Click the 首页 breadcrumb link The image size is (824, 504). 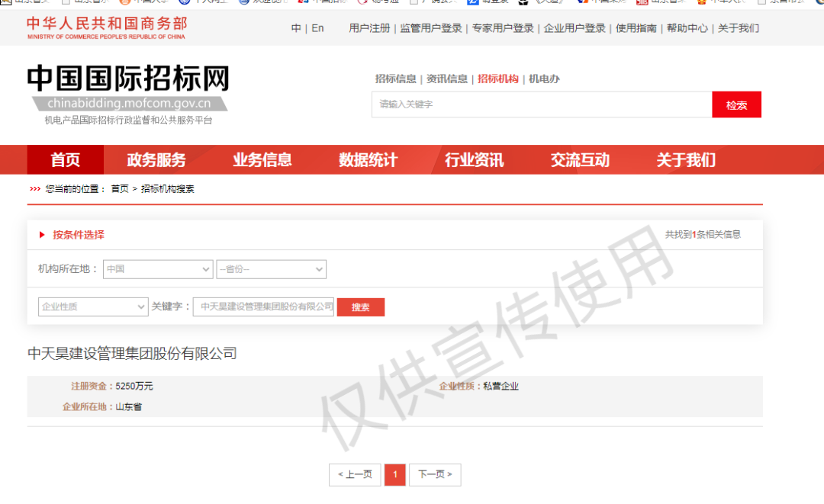120,189
